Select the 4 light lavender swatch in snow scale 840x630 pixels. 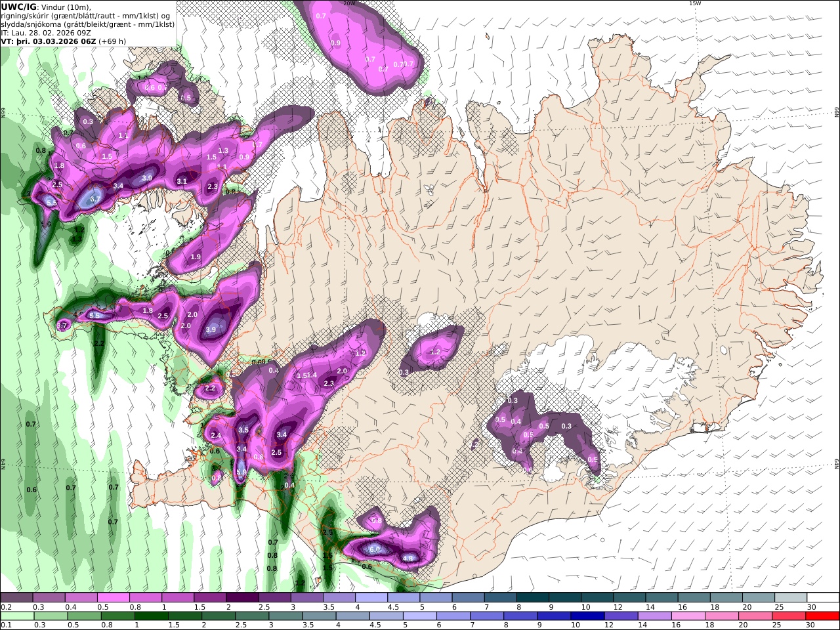(x=371, y=598)
